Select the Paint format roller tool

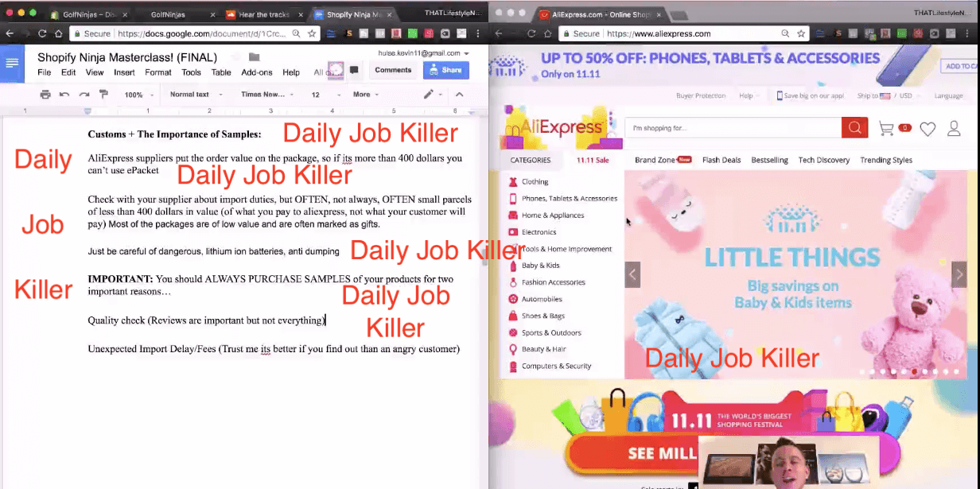tap(103, 95)
